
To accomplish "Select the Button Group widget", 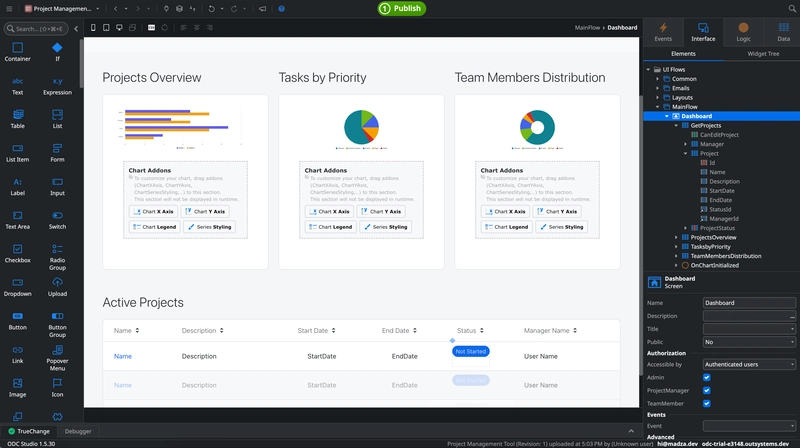I will [x=57, y=324].
